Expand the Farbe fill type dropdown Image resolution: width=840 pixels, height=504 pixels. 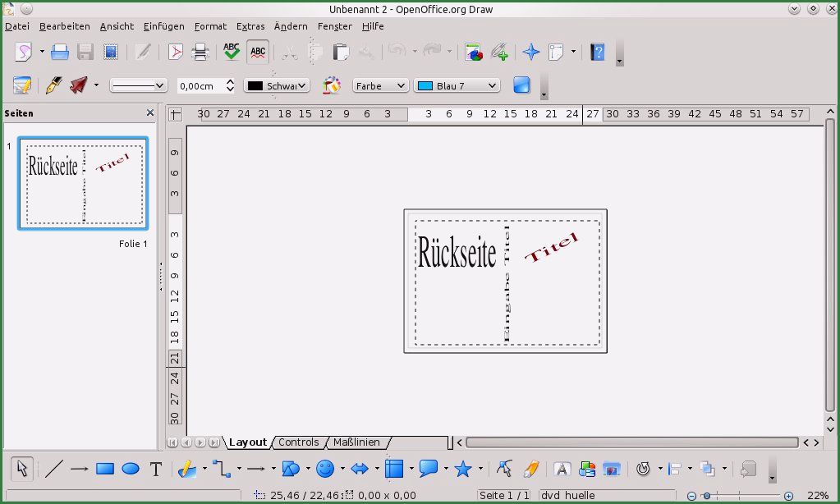tap(380, 85)
